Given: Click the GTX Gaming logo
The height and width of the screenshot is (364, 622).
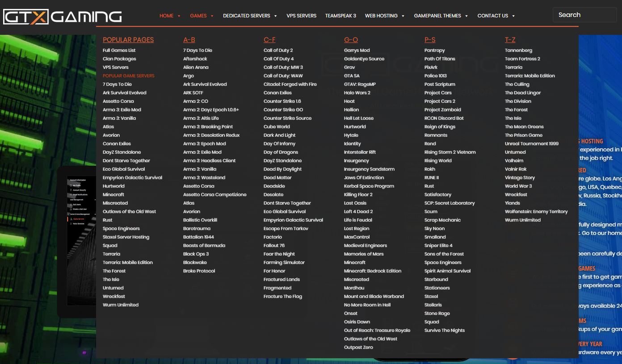Looking at the screenshot, I should [63, 17].
